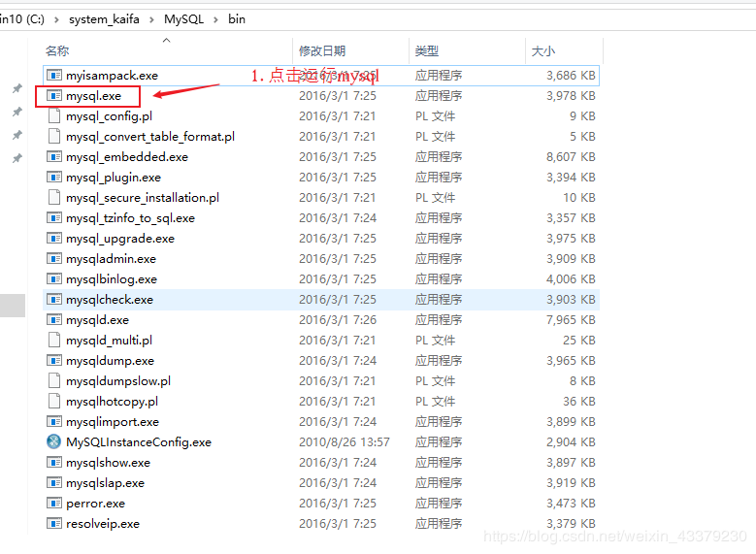Viewport: 756px width, 554px height.
Task: Click file name mysqlbinlog.exe
Action: pyautogui.click(x=112, y=279)
